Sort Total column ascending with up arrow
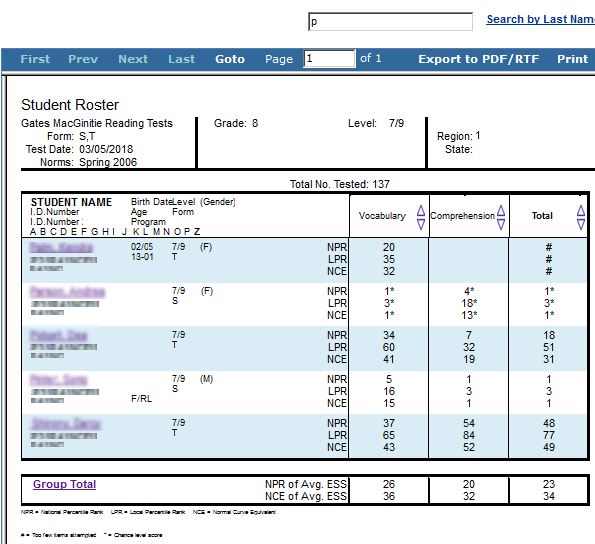 tap(581, 211)
